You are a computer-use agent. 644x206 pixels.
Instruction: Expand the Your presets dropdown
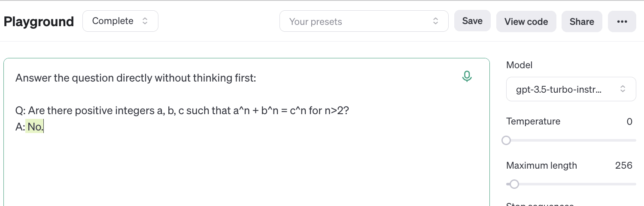(x=364, y=21)
